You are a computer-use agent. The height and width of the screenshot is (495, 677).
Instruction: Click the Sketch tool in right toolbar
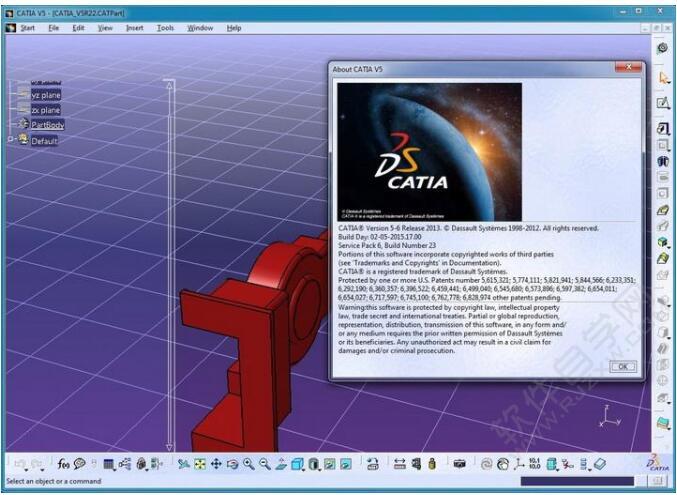click(x=663, y=103)
